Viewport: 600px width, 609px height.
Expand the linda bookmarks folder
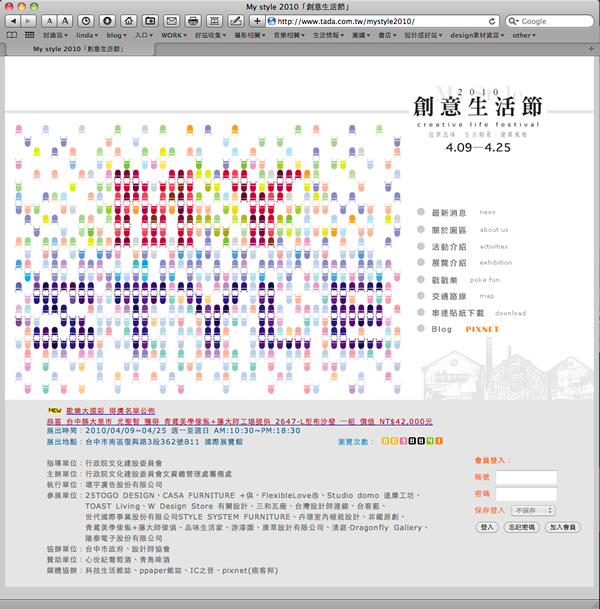87,35
